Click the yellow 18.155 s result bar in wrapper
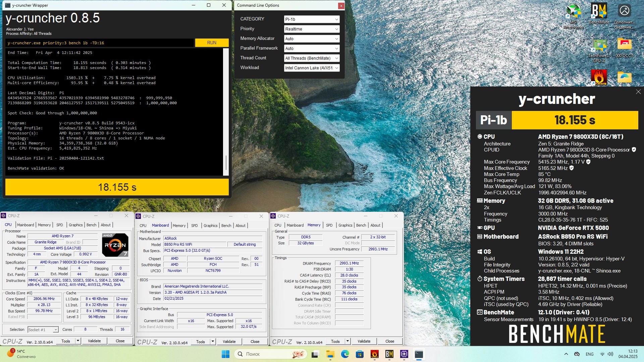644x362 pixels. tap(117, 187)
